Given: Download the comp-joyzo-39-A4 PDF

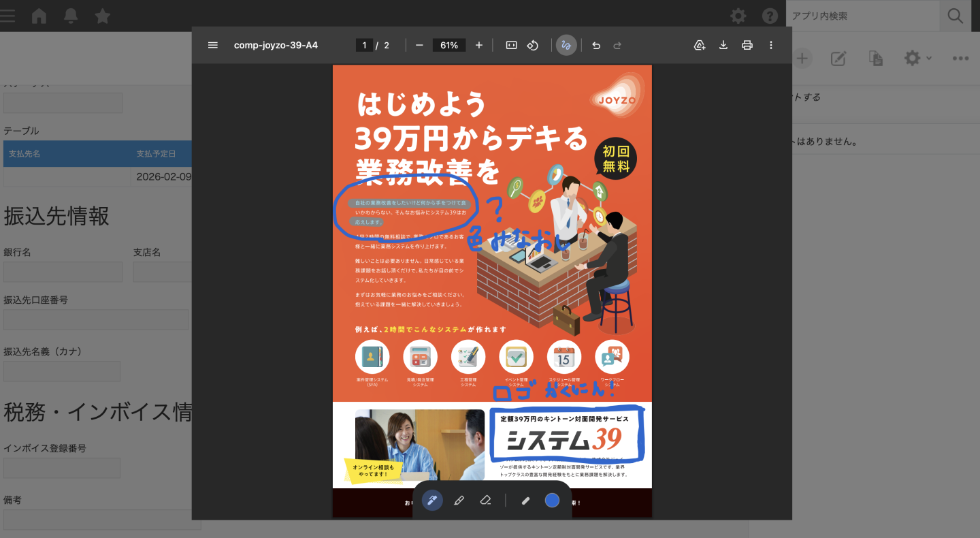Looking at the screenshot, I should point(723,45).
